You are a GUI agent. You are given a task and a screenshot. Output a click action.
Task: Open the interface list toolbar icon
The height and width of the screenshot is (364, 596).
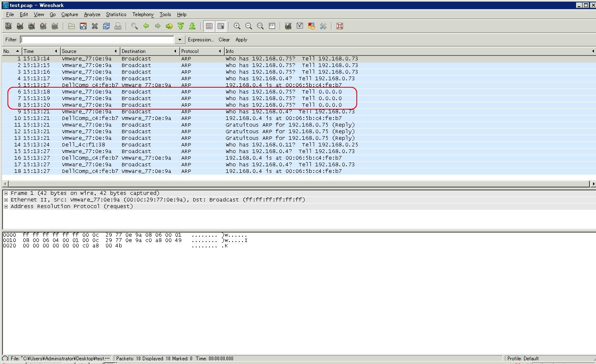tap(8, 26)
